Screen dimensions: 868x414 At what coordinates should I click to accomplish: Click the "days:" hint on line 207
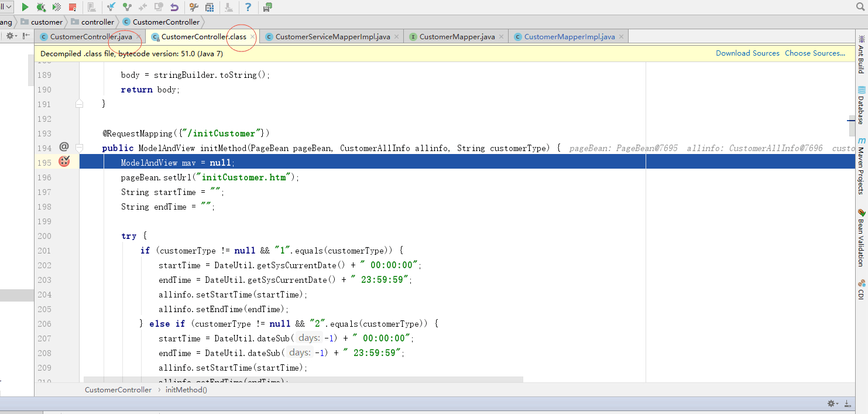309,338
